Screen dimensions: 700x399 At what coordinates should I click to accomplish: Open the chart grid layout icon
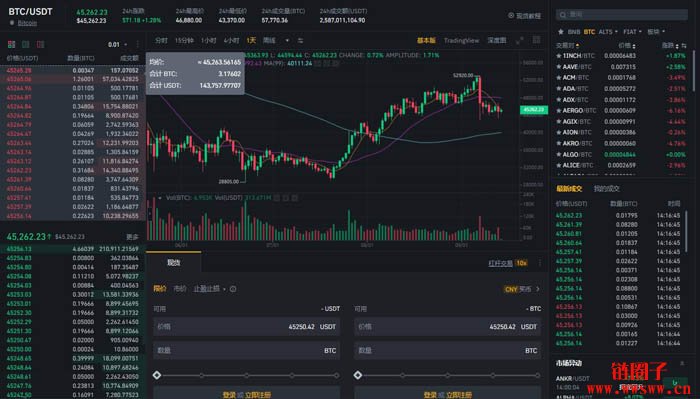click(x=537, y=40)
